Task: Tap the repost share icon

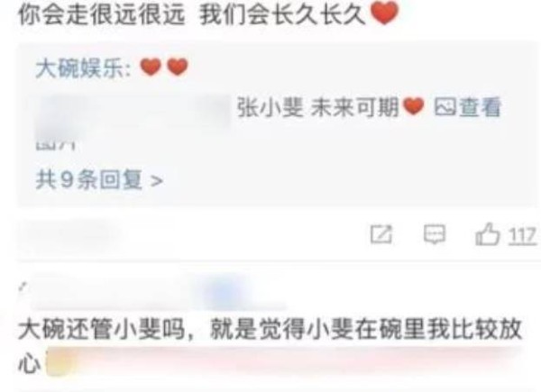Action: pyautogui.click(x=381, y=235)
